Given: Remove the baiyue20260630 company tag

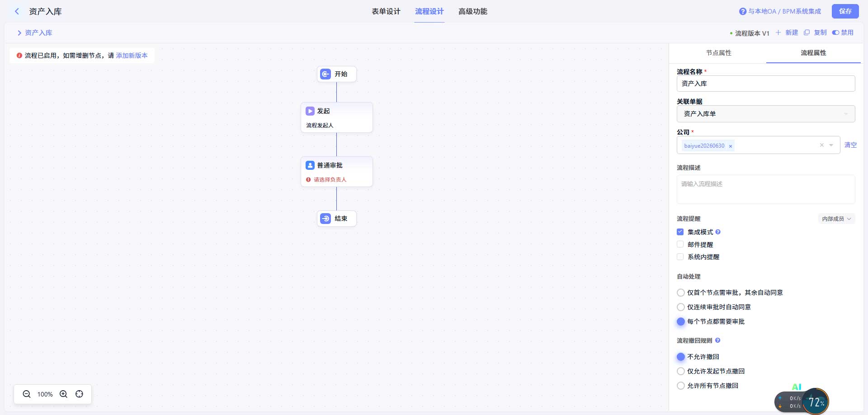Looking at the screenshot, I should pos(730,146).
